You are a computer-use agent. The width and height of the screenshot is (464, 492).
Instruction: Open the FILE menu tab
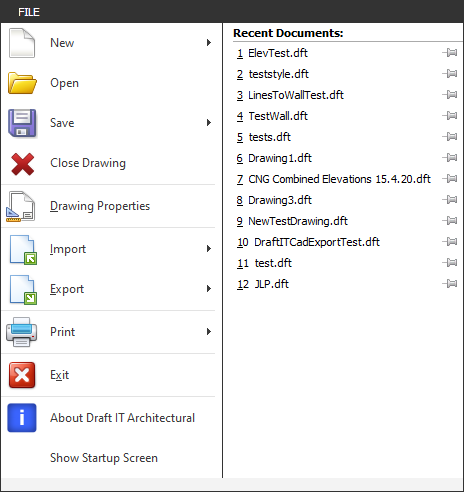29,12
